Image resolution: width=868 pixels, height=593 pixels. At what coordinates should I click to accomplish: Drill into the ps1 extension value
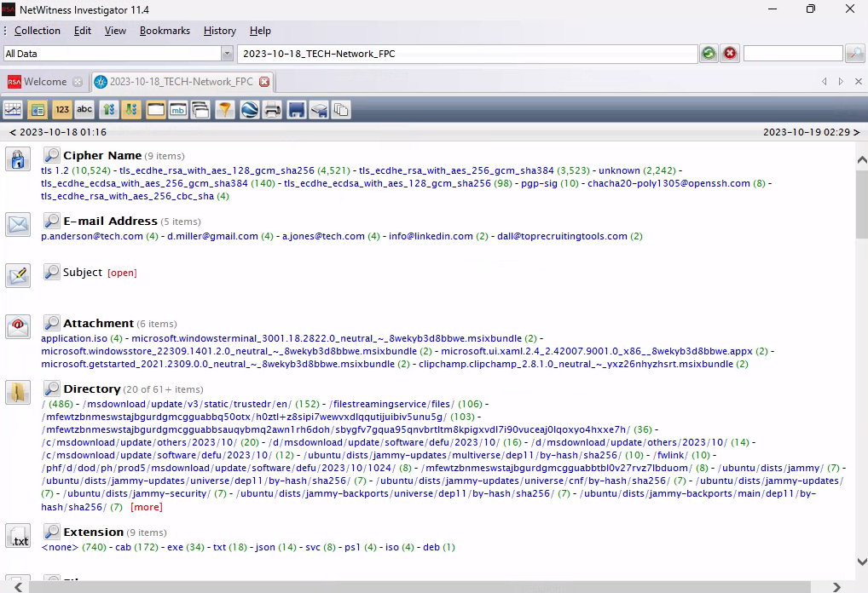(x=353, y=547)
